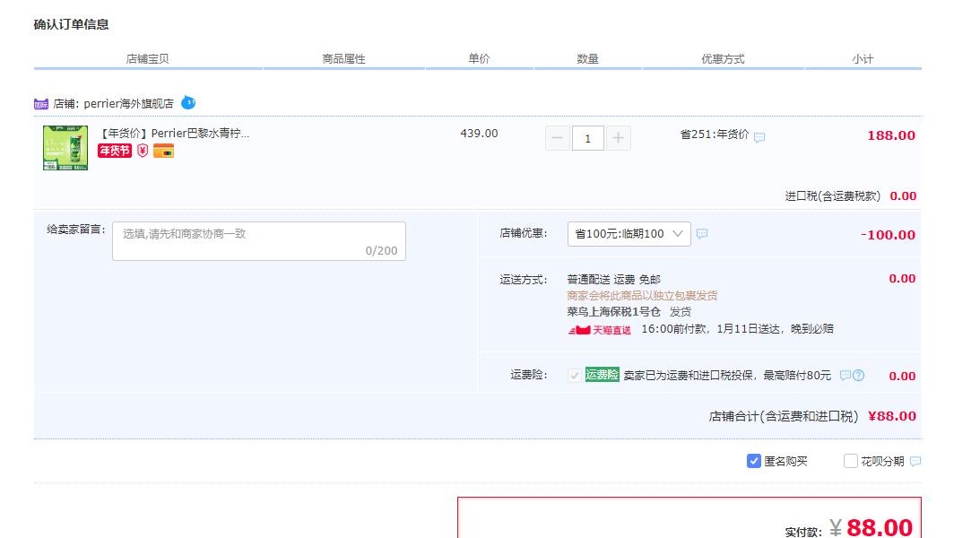Click the 天猫直送 logo
The image size is (980, 538).
click(x=599, y=330)
